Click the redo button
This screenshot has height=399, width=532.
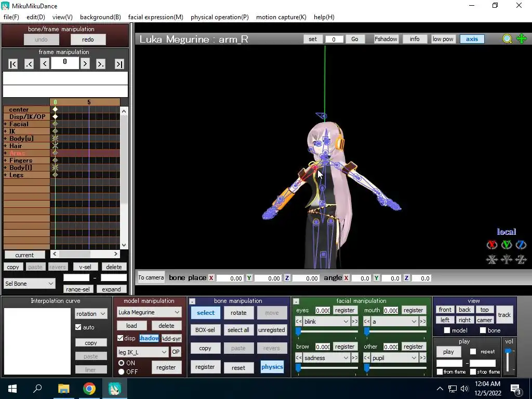88,39
